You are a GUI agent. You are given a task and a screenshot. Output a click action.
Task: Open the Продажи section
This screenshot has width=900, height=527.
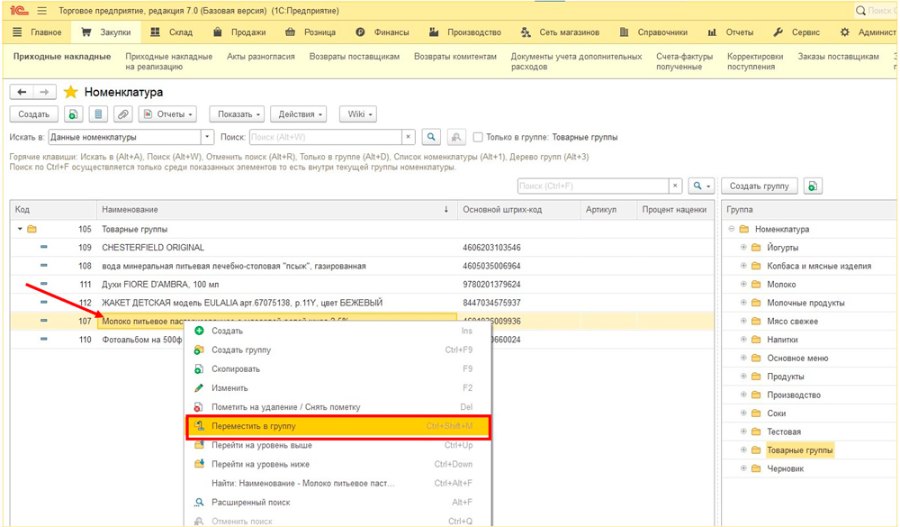(x=240, y=32)
